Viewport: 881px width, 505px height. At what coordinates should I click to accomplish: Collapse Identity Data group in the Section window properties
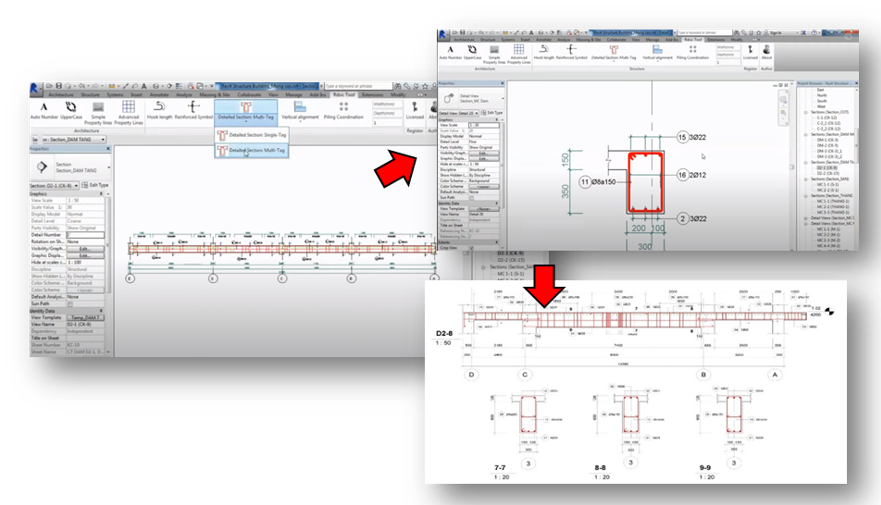[102, 311]
